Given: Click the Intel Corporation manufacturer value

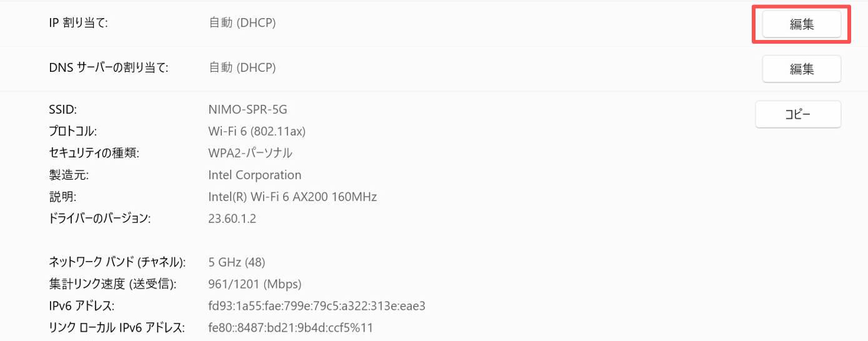Looking at the screenshot, I should click(254, 175).
